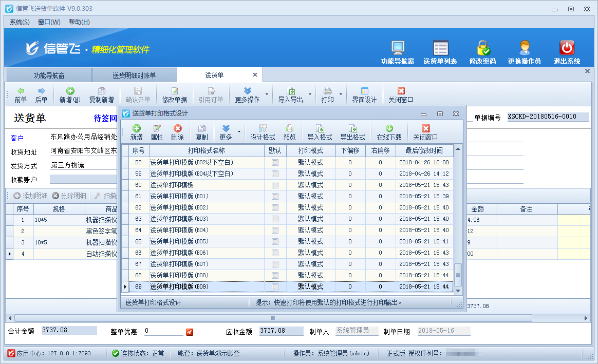This screenshot has width=598, height=364.
Task: Click 更换操作员 icon
Action: tap(525, 52)
